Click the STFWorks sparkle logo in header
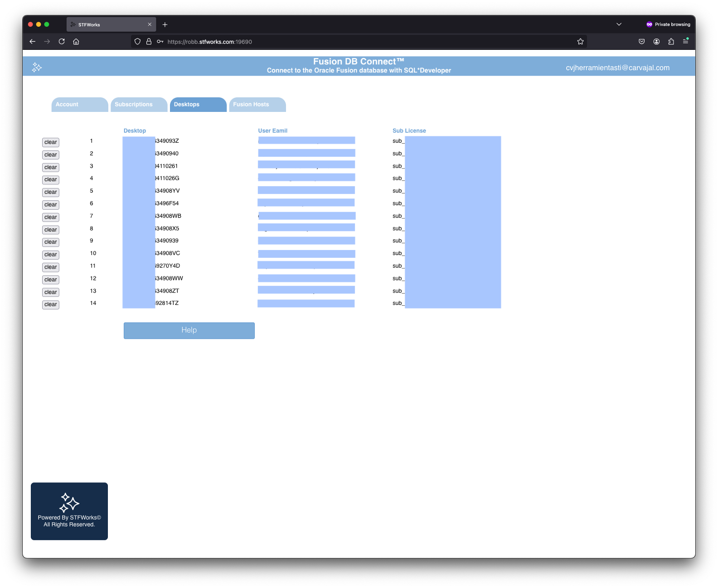 click(x=37, y=67)
